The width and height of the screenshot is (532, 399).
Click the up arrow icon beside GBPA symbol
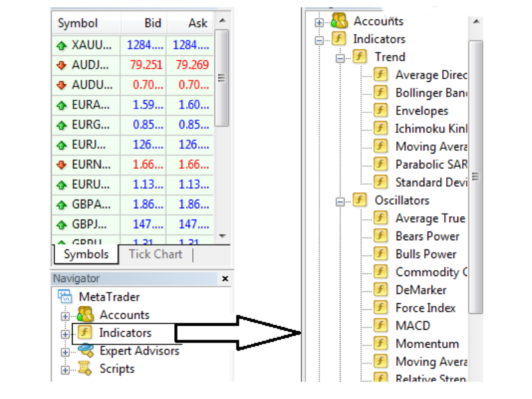[x=61, y=205]
